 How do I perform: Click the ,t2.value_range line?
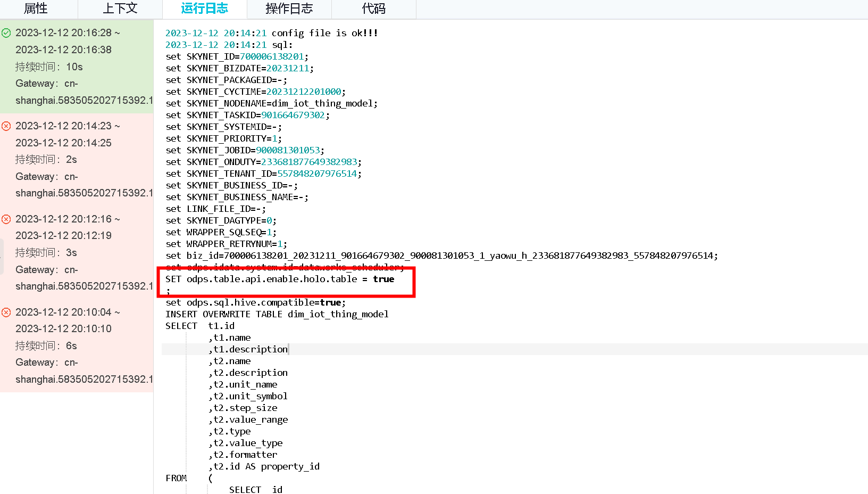pyautogui.click(x=248, y=419)
